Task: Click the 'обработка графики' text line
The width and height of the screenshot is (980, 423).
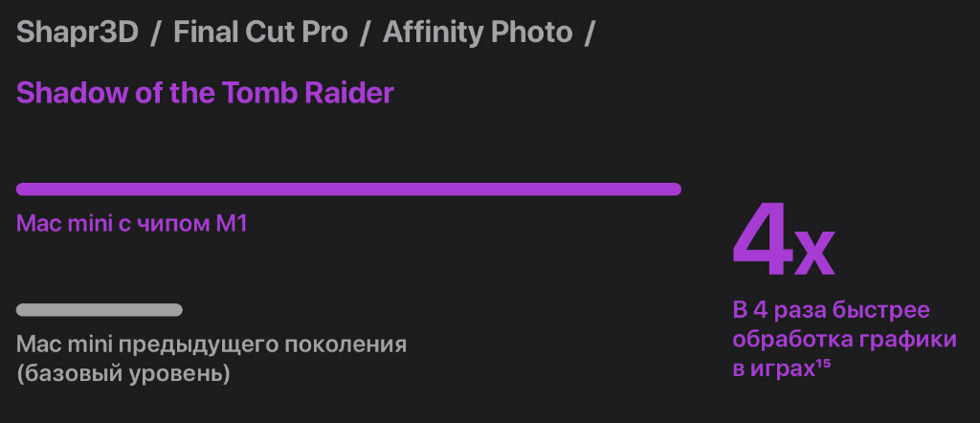Action: pos(844,340)
